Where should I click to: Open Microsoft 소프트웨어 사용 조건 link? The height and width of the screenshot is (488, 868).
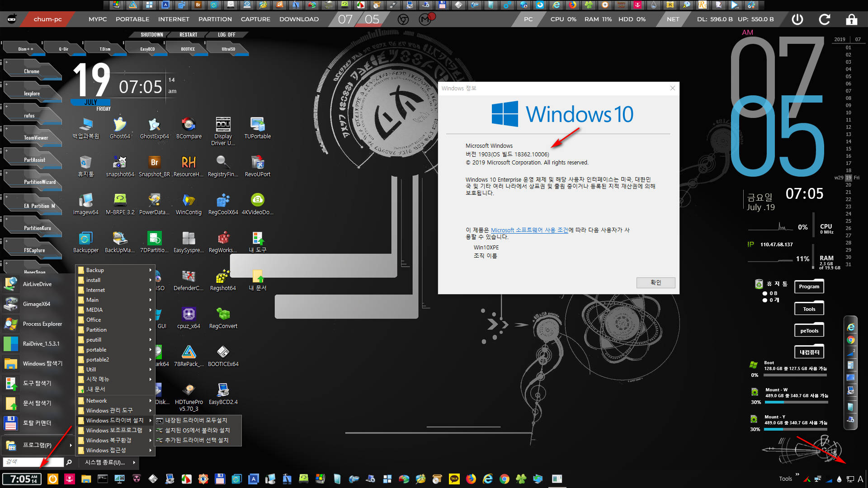[x=529, y=230]
